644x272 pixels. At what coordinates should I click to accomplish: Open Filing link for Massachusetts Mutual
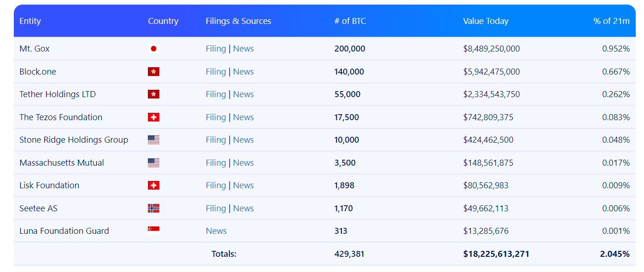coord(216,163)
